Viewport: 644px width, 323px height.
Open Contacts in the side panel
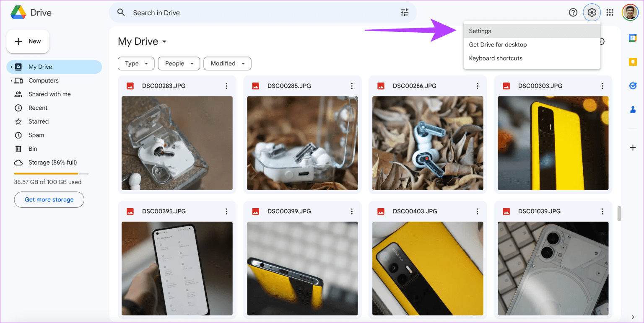coord(633,110)
